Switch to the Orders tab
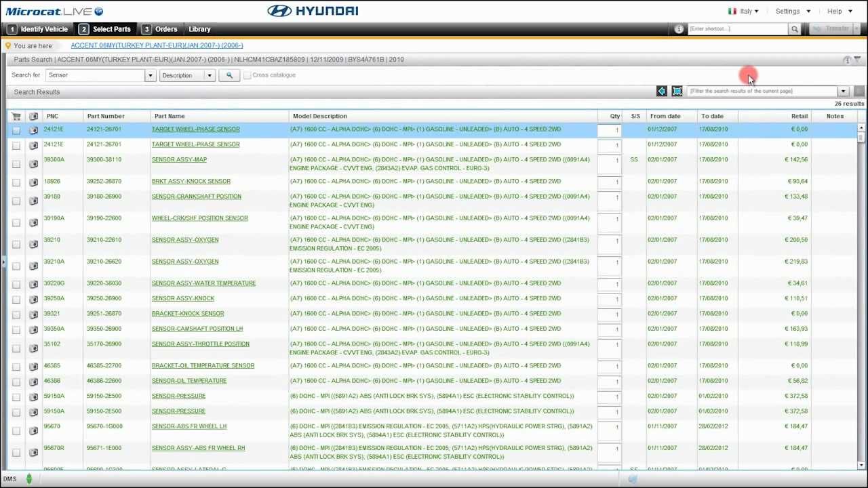The height and width of the screenshot is (488, 868). [160, 29]
